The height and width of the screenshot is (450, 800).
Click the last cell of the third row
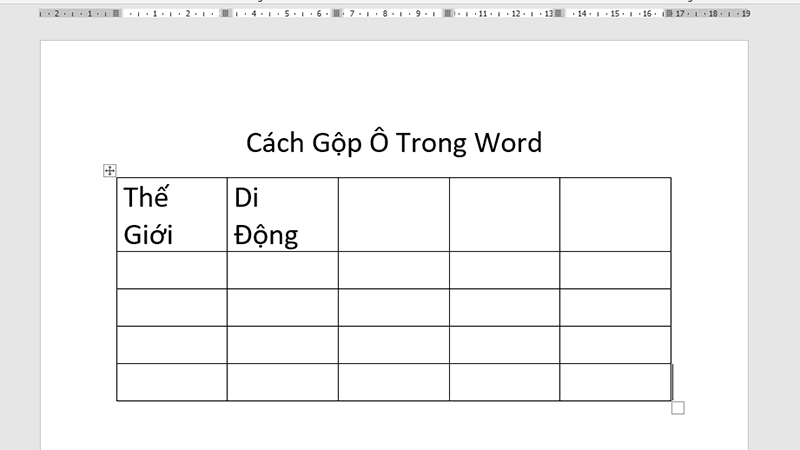pos(615,307)
